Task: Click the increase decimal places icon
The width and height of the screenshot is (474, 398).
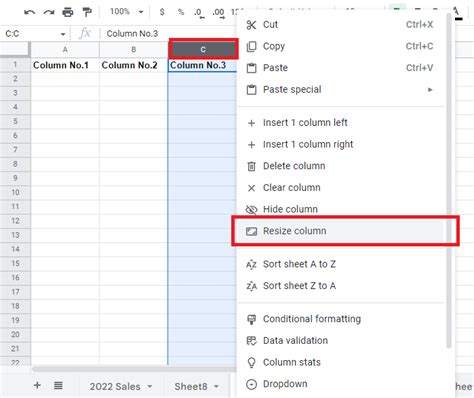Action: pyautogui.click(x=218, y=13)
